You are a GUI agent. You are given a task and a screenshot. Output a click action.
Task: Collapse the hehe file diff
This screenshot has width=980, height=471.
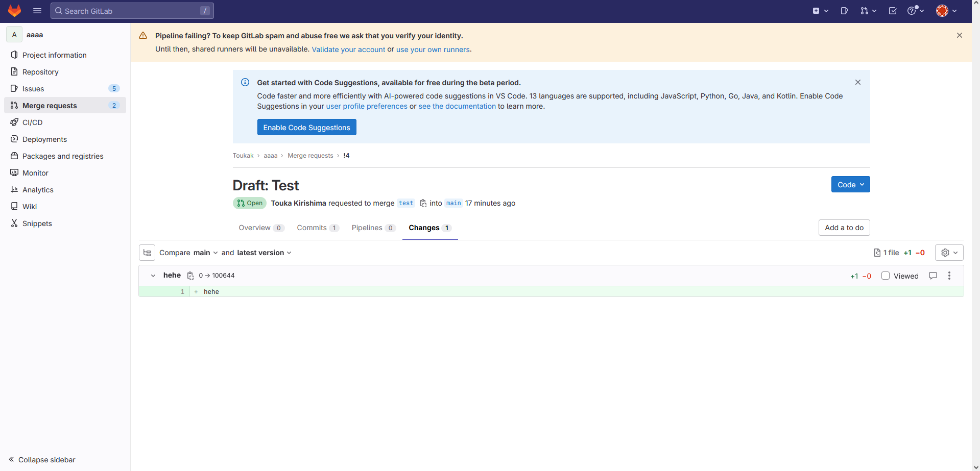[x=153, y=276]
